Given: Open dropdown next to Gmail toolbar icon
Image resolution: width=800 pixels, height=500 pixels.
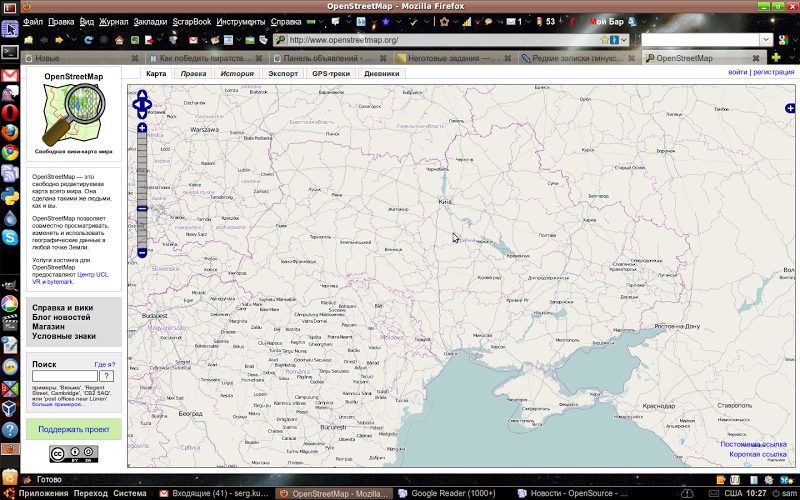Looking at the screenshot, I should (204, 40).
